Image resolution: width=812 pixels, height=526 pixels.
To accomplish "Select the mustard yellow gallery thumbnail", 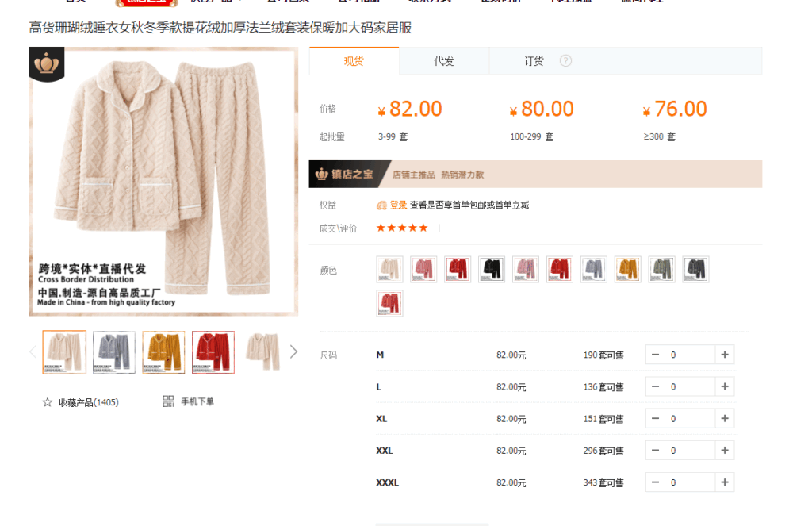I will pyautogui.click(x=163, y=352).
